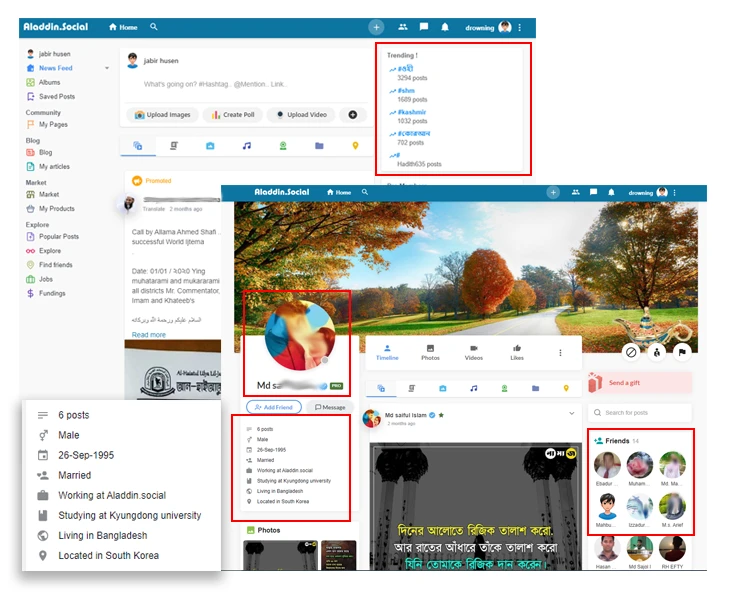This screenshot has width=730, height=602.
Task: Open notifications bell in back window header
Action: point(445,27)
